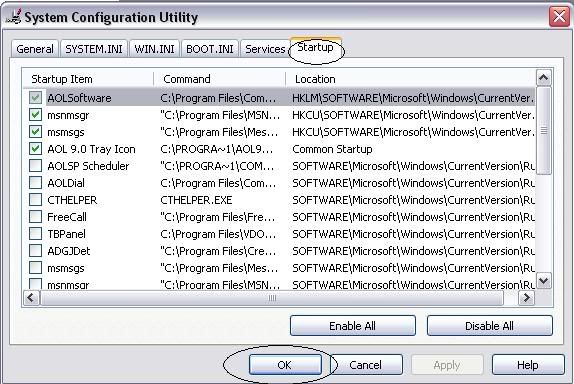Select the Startup tab
Image resolution: width=574 pixels, height=384 pixels.
click(x=315, y=47)
